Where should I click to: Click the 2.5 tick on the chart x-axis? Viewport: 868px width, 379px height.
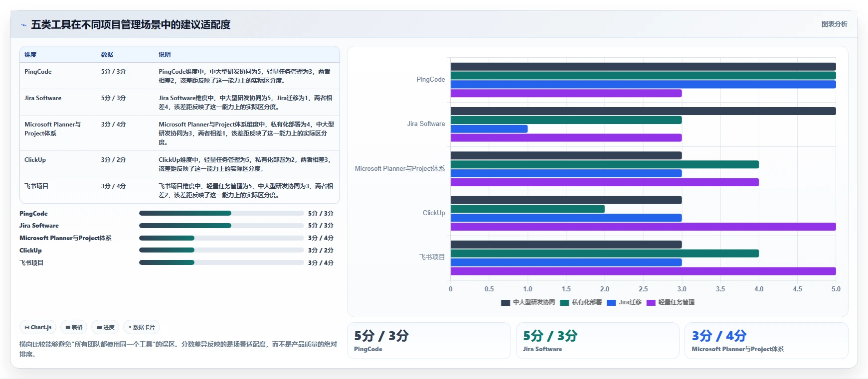point(643,289)
